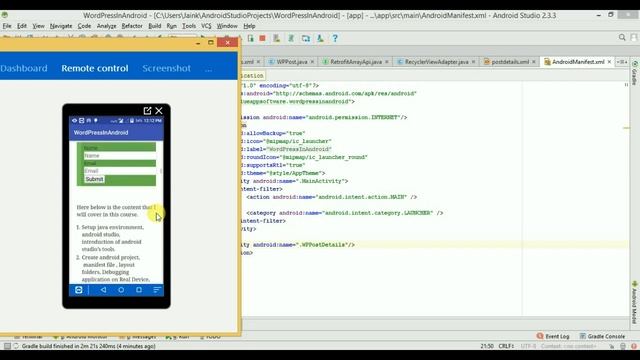Screen dimensions: 640x360
Task: Click the Gradle build finished status message
Action: [88, 346]
